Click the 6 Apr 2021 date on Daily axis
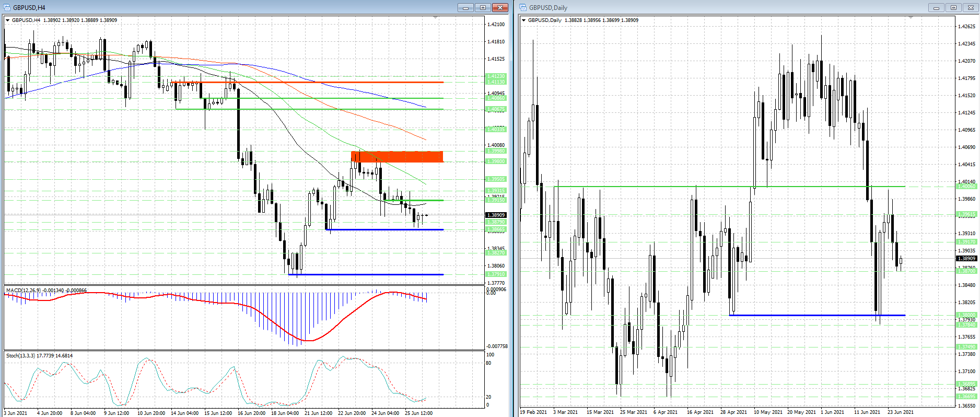Screen dimensions: 980x417 (666, 412)
